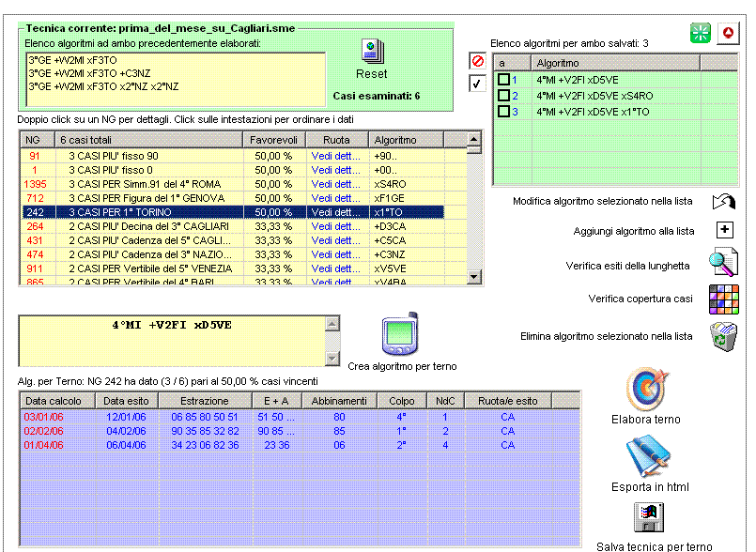The height and width of the screenshot is (552, 756).
Task: Select row '3 CASI PER Figura del 1° GENOVA'
Action: click(x=232, y=198)
